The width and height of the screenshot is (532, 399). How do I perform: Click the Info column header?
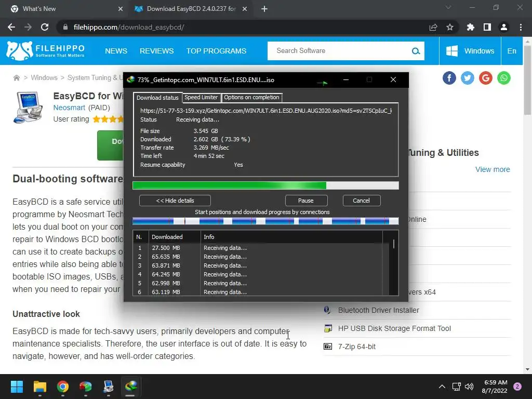tap(291, 237)
